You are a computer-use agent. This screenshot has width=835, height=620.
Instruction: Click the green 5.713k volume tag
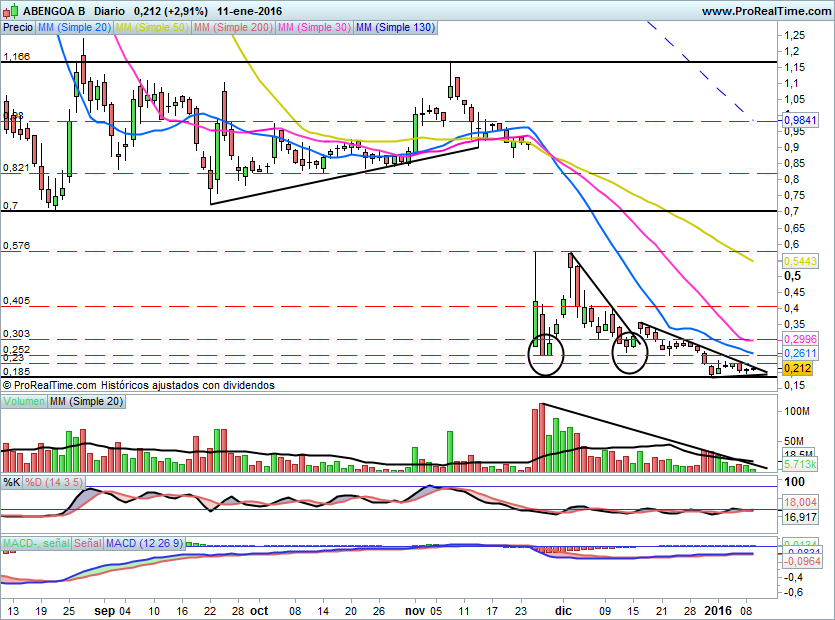coord(800,465)
